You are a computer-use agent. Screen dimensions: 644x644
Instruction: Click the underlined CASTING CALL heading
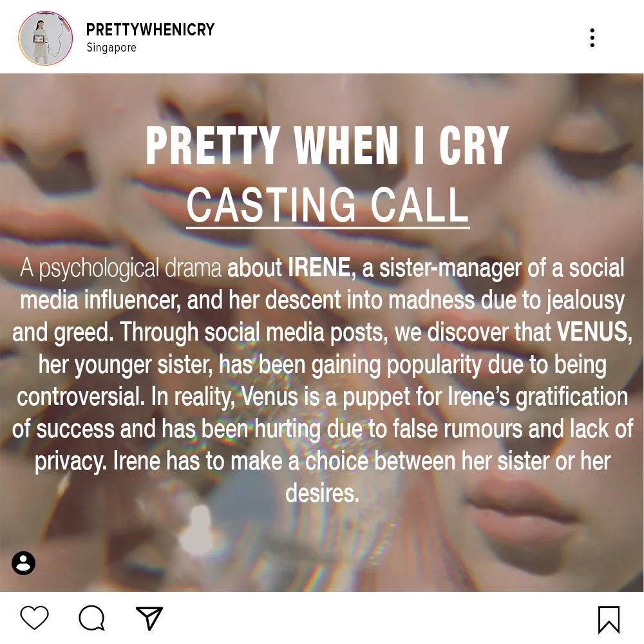[x=328, y=205]
